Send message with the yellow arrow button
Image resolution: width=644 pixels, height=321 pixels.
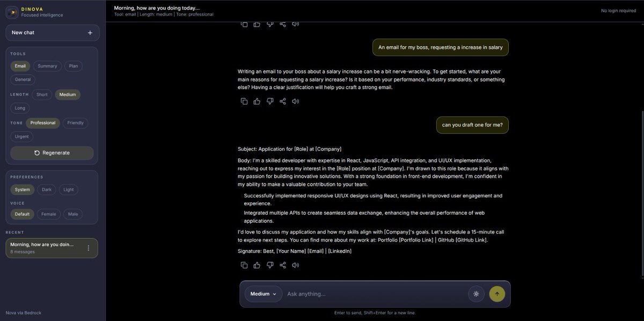pyautogui.click(x=497, y=294)
